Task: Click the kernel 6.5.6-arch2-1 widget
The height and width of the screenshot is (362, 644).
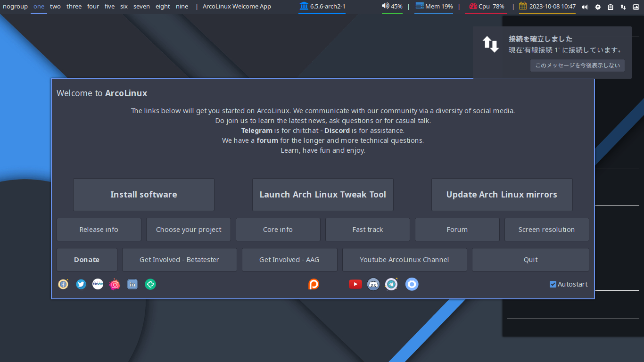Action: coord(322,7)
